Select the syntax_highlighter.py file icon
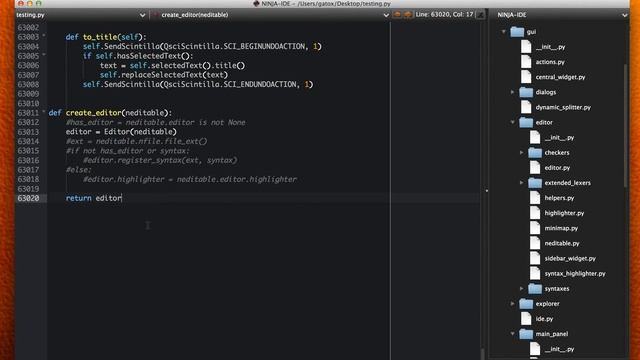The height and width of the screenshot is (360, 640). [535, 273]
